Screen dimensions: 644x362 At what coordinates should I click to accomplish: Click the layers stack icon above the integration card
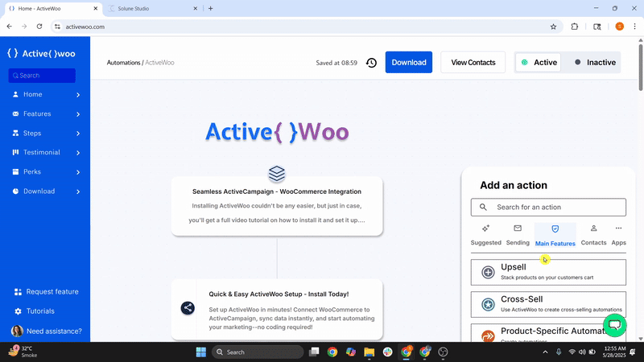277,174
